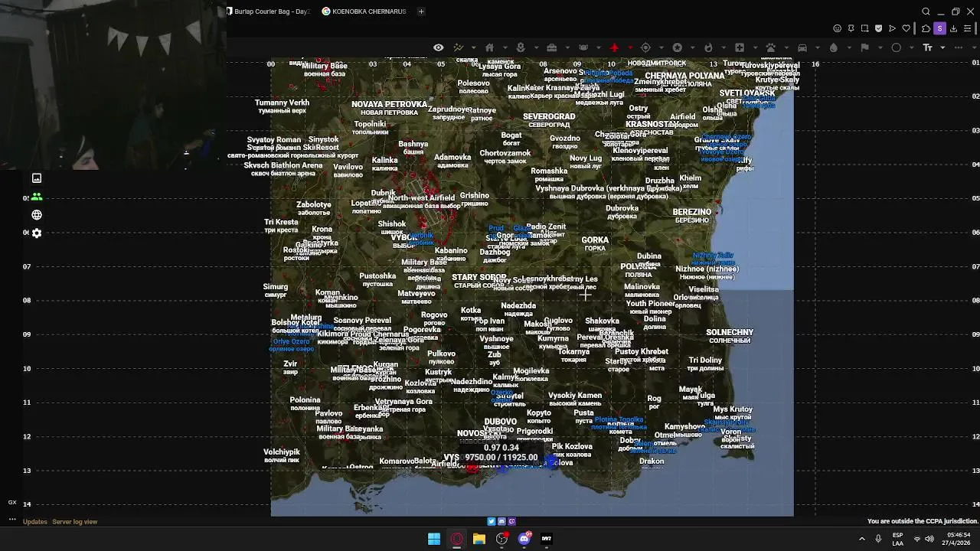Click the Updates link

[x=35, y=522]
